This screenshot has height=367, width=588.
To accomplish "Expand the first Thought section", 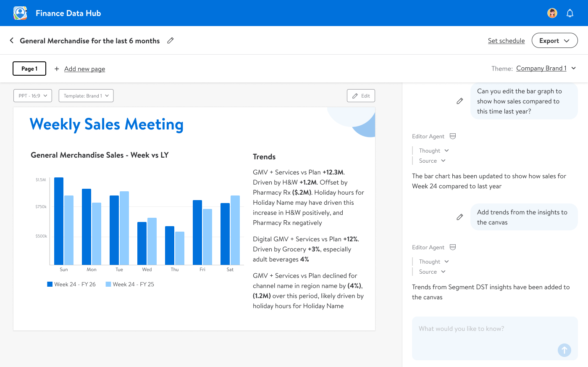I will (x=434, y=150).
